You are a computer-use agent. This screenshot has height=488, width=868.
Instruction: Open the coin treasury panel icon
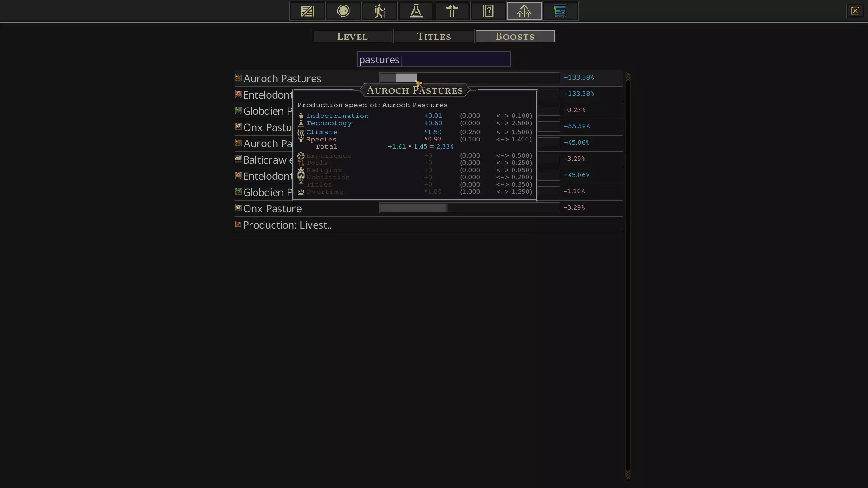344,11
